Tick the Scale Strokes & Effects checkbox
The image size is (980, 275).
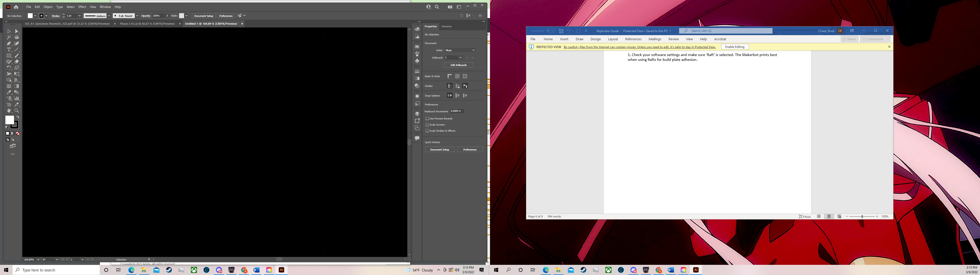427,131
